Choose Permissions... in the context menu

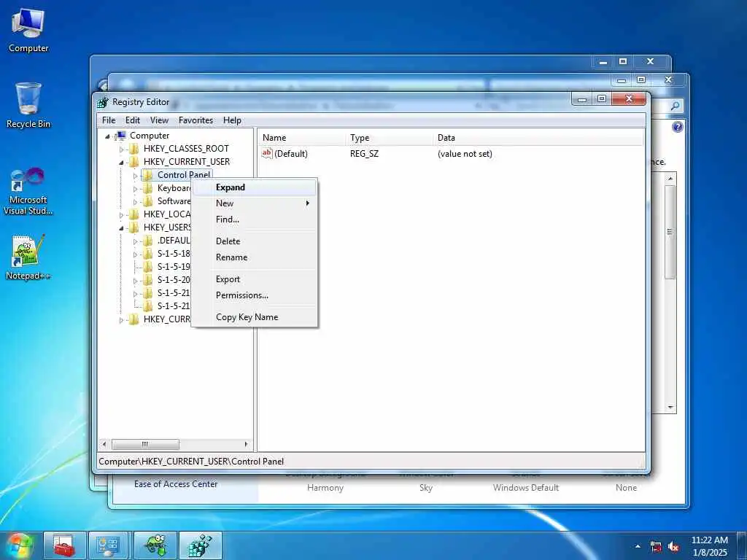[x=255, y=295]
